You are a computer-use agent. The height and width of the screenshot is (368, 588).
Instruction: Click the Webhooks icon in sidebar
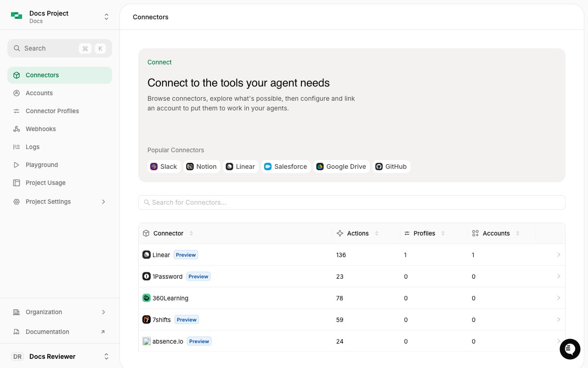pos(17,129)
